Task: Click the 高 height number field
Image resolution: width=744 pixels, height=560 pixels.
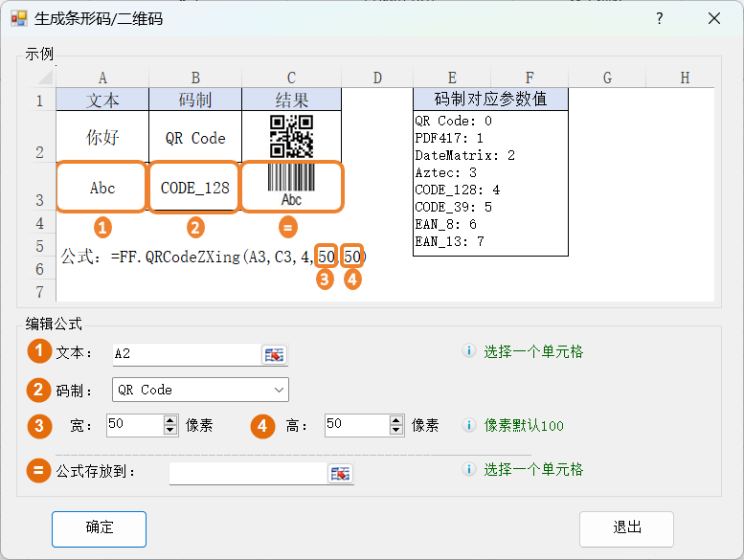Action: [356, 425]
